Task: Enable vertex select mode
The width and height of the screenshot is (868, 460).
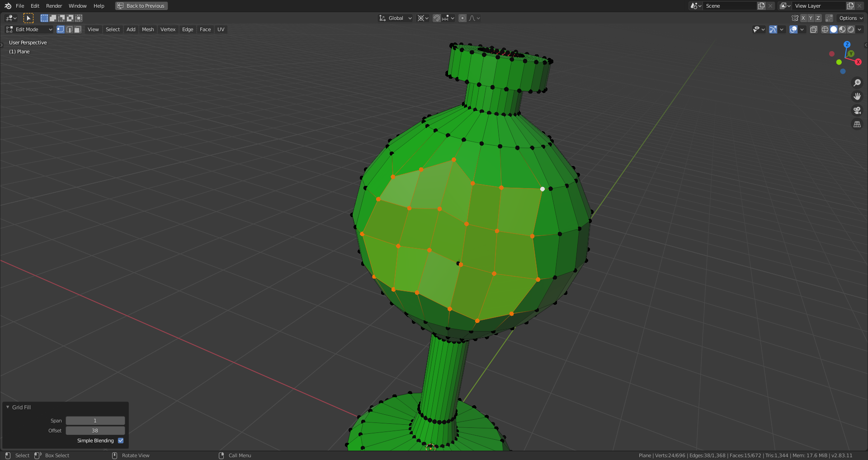Action: pos(61,29)
